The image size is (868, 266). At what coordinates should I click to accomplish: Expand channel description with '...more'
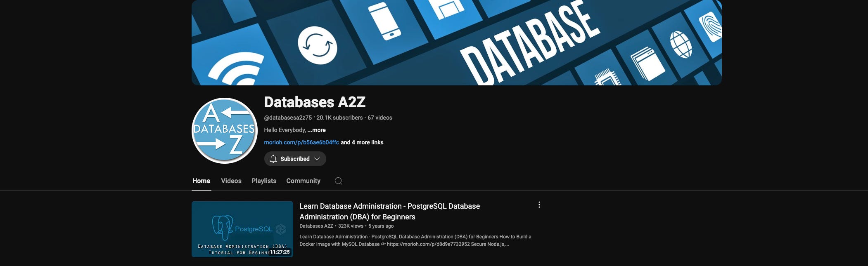[316, 130]
